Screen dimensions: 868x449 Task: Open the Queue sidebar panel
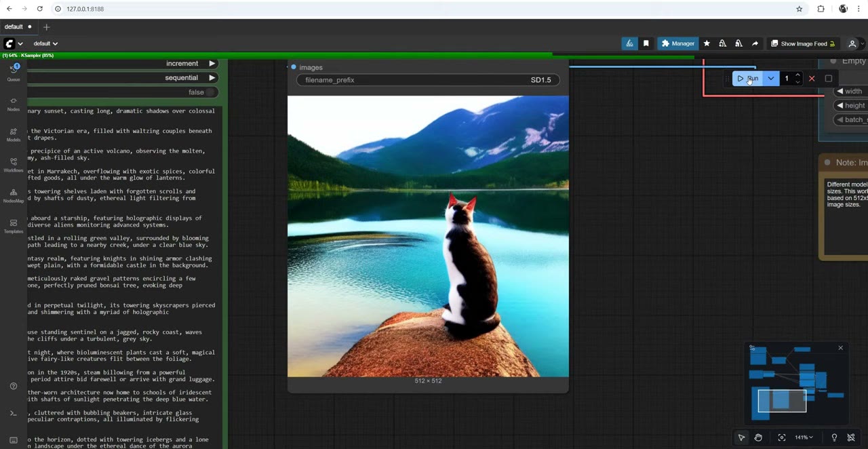coord(14,73)
